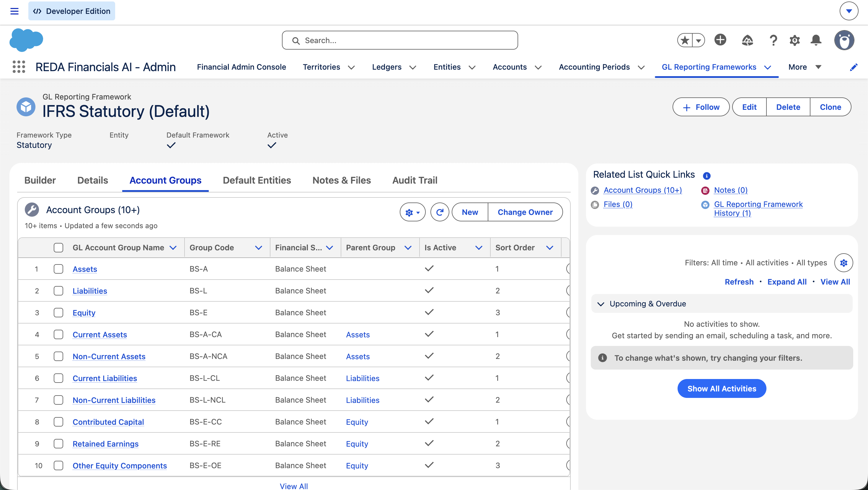Open the Trailhead guidance icon
Viewport: 868px width, 490px height.
coord(747,40)
